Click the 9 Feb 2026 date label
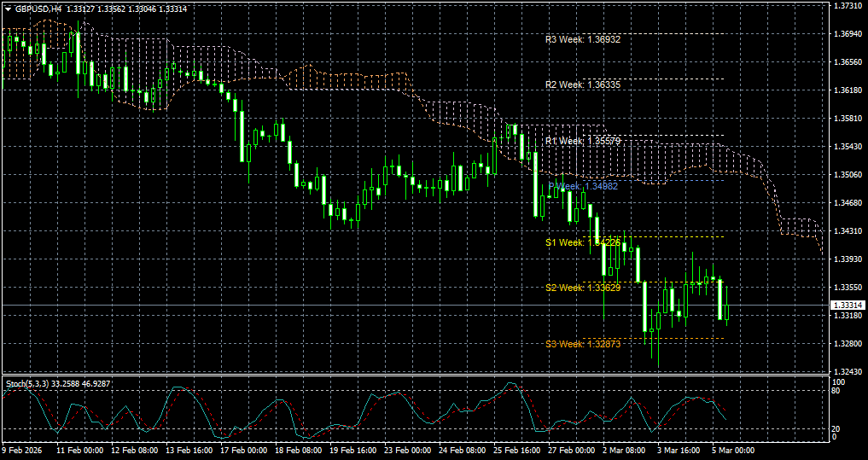 22,451
